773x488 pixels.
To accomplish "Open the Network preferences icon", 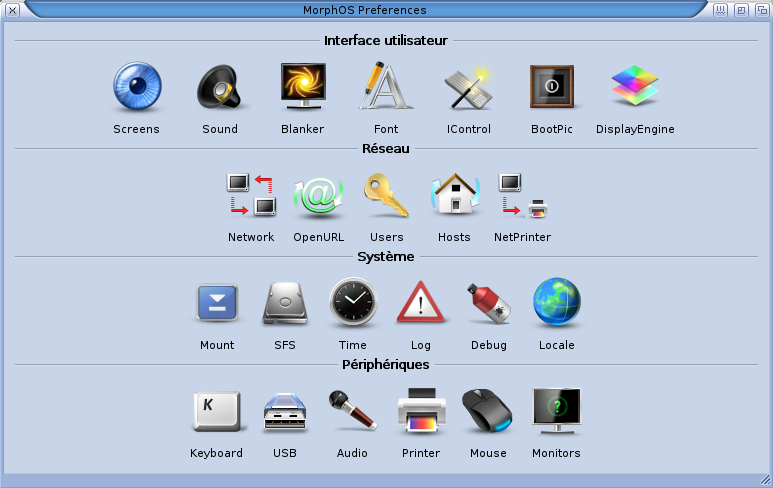I will [x=251, y=195].
